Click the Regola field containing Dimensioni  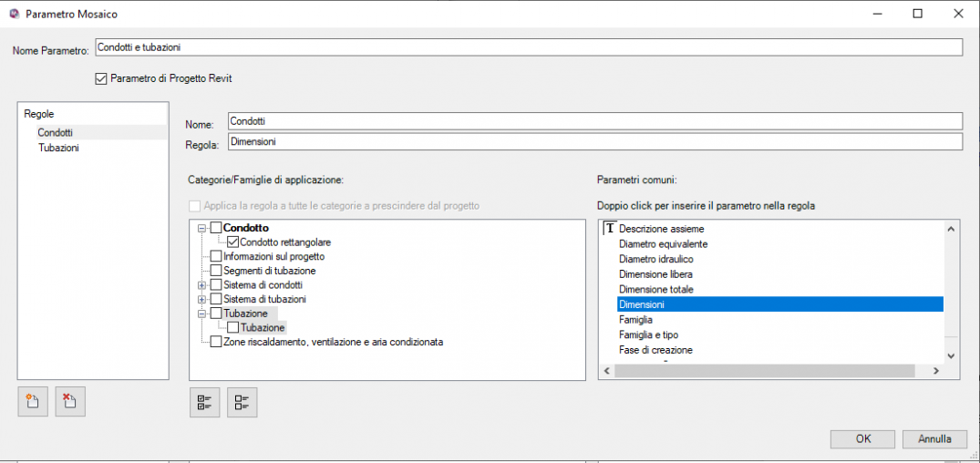point(595,142)
